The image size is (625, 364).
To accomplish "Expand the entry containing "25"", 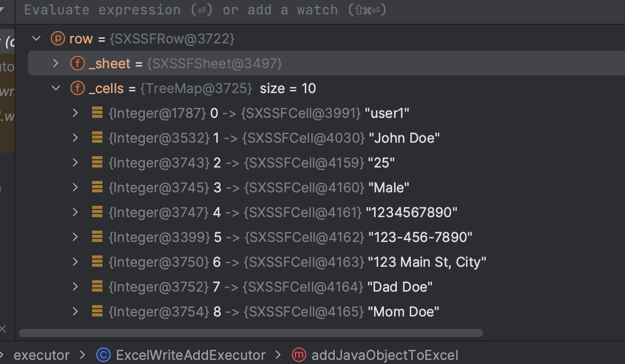I will [x=76, y=162].
